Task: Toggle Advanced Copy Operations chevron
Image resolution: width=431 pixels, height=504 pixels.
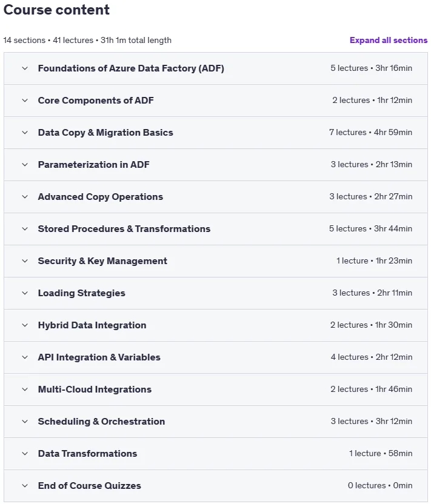Action: coord(25,197)
